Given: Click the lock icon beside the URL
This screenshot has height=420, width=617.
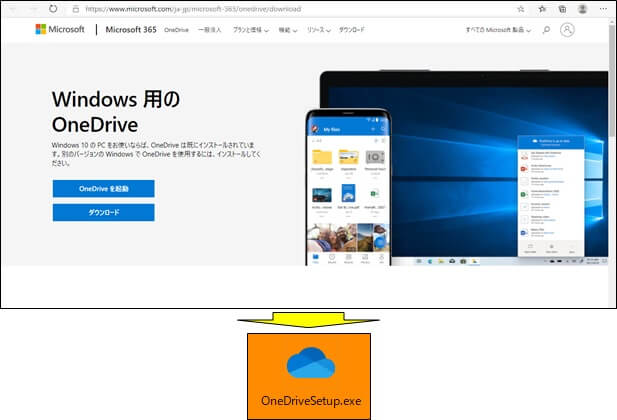Looking at the screenshot, I should 76,9.
